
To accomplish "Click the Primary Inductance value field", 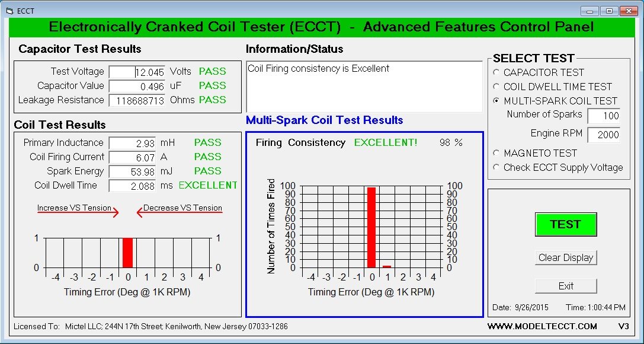I will 133,143.
